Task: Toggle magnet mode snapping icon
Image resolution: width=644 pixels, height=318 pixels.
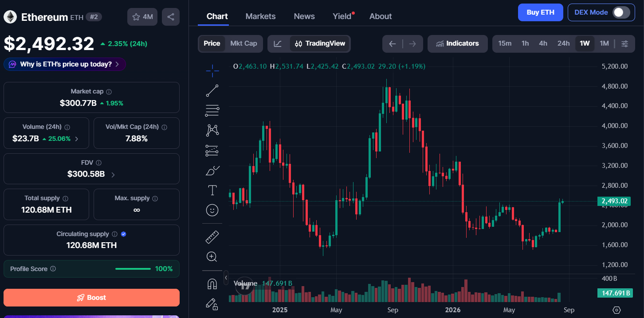Action: click(x=212, y=284)
